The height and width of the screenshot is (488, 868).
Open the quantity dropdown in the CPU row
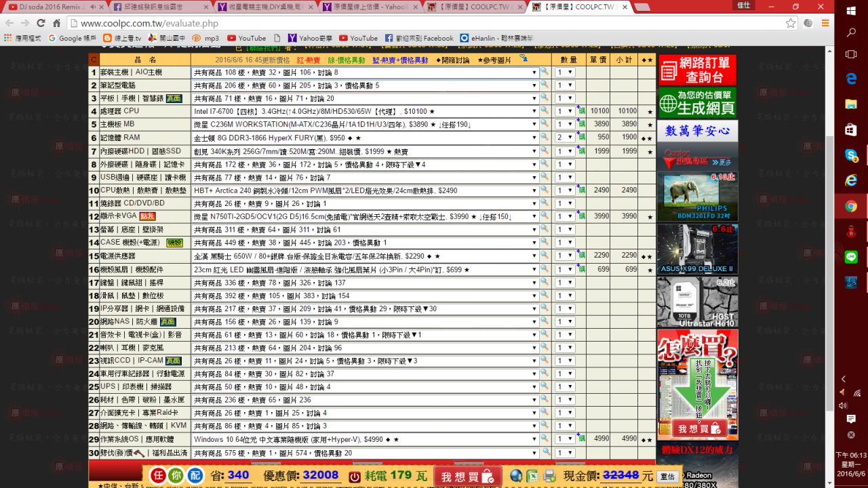tap(565, 111)
